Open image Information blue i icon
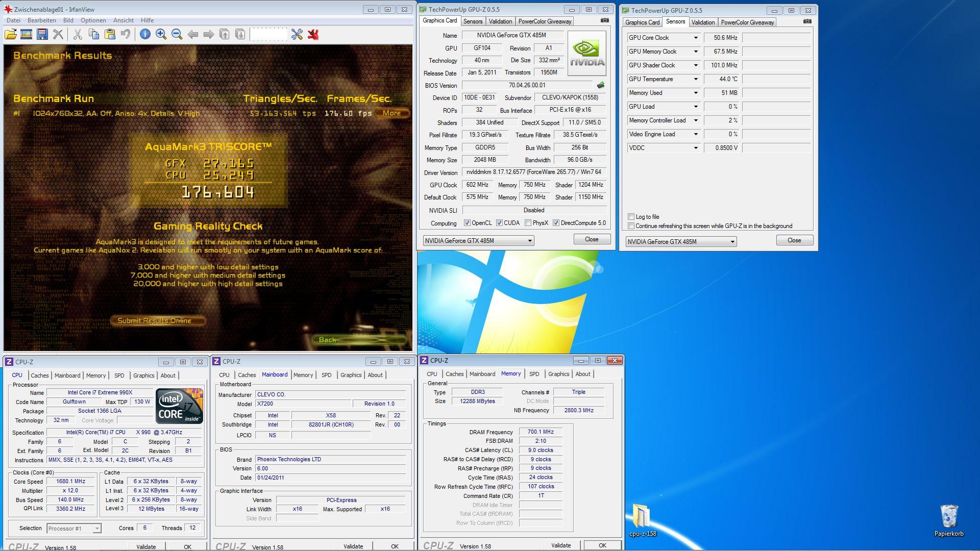Screen dimensions: 980x551 pos(145,34)
